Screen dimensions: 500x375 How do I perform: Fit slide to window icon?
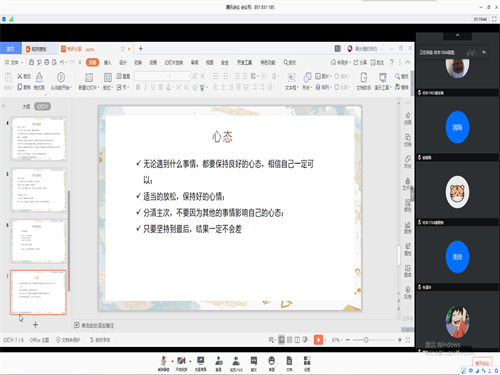point(408,340)
